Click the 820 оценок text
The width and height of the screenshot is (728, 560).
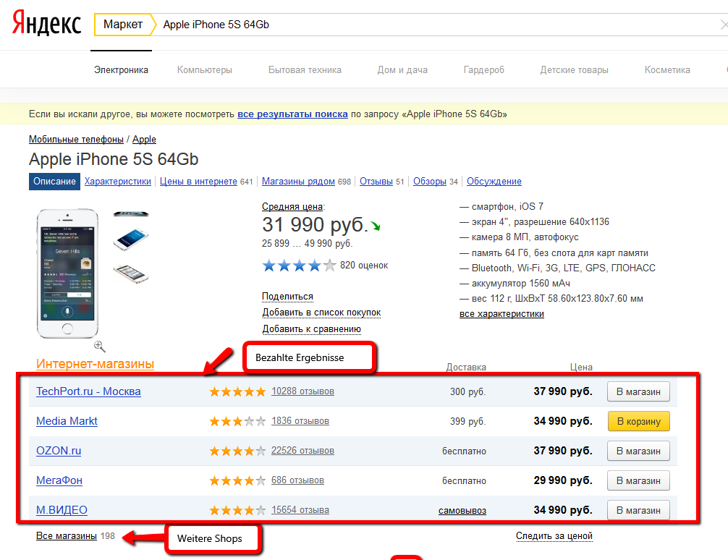point(364,266)
